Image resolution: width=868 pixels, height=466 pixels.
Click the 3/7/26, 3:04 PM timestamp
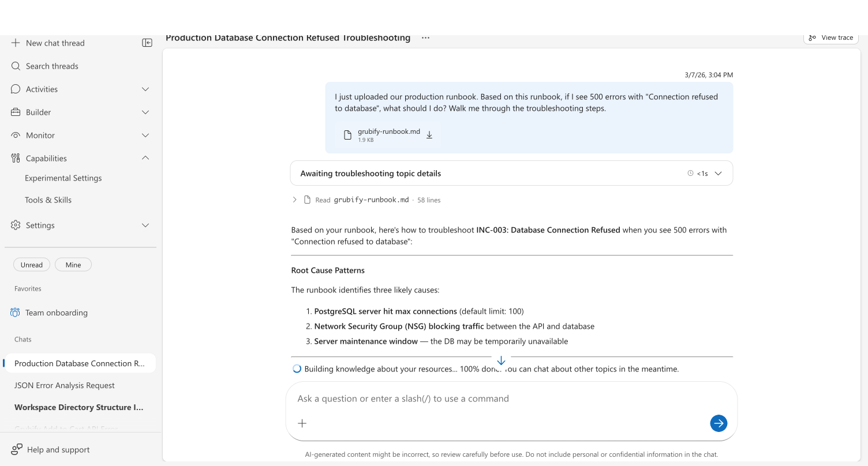pyautogui.click(x=709, y=75)
